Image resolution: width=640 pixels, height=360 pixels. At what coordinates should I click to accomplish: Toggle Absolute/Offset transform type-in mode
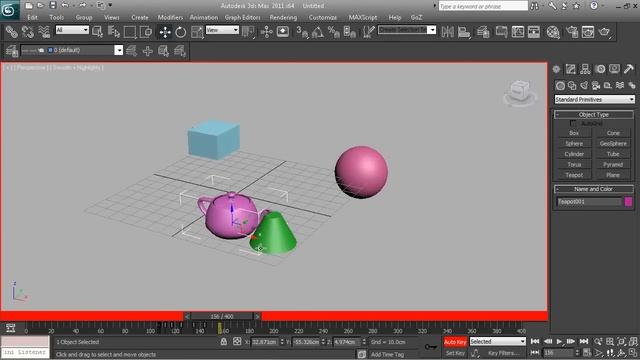[237, 342]
